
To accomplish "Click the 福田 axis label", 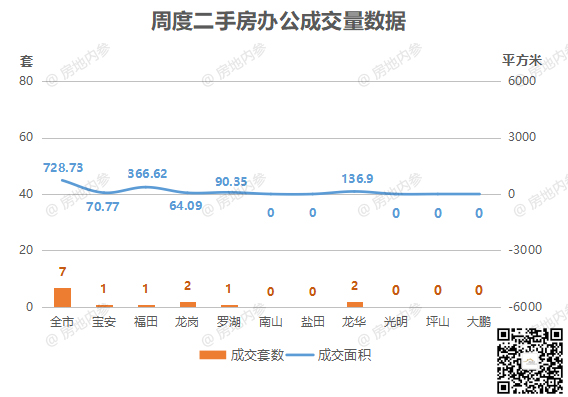I will 146,322.
